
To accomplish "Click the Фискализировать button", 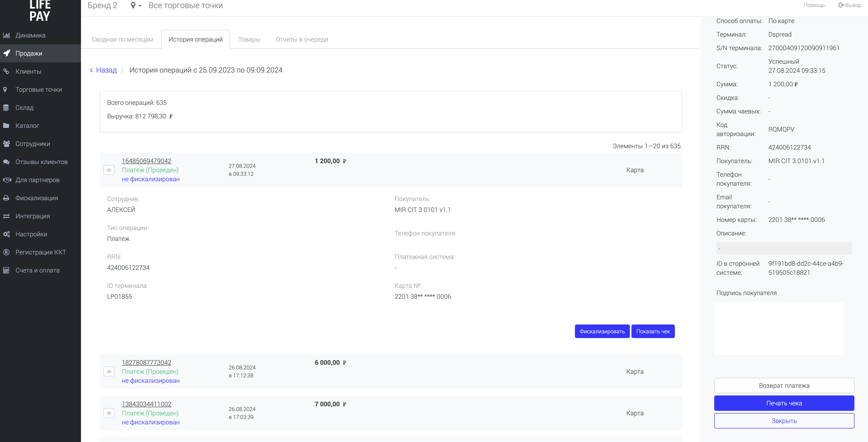I will pyautogui.click(x=602, y=331).
